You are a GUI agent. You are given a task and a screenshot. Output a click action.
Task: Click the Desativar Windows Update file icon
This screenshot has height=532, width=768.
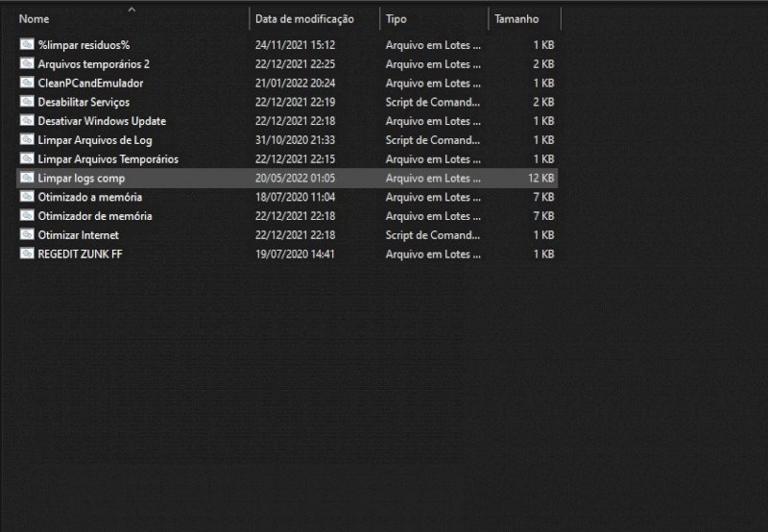pyautogui.click(x=27, y=121)
